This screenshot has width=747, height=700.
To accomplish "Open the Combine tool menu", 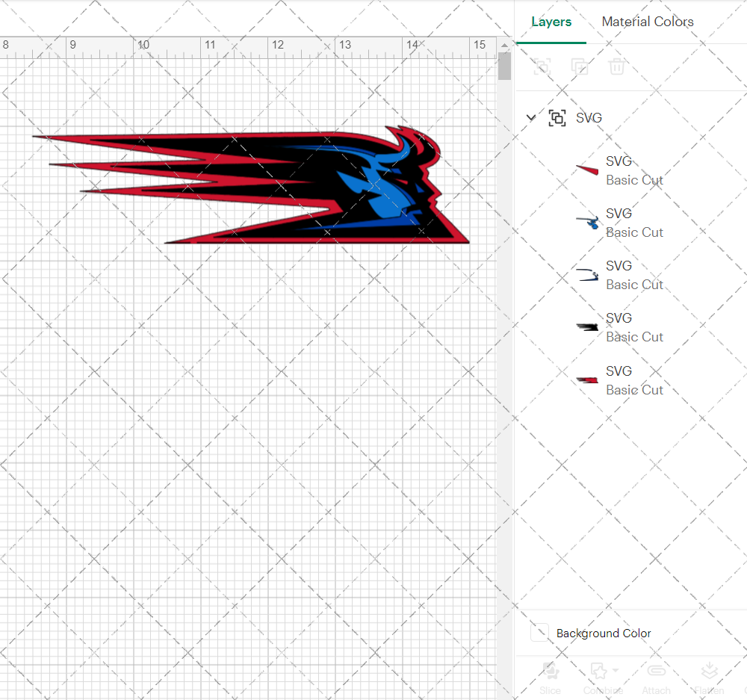I will (603, 678).
